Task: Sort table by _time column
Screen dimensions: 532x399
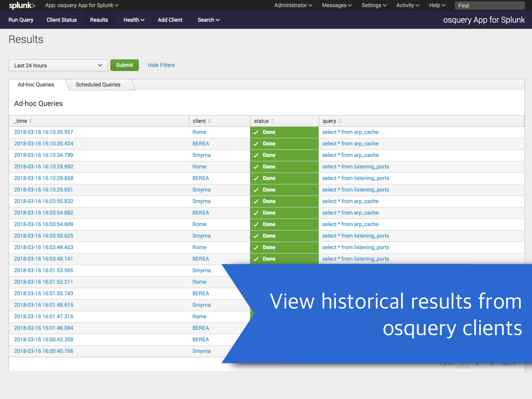Action: click(x=23, y=121)
